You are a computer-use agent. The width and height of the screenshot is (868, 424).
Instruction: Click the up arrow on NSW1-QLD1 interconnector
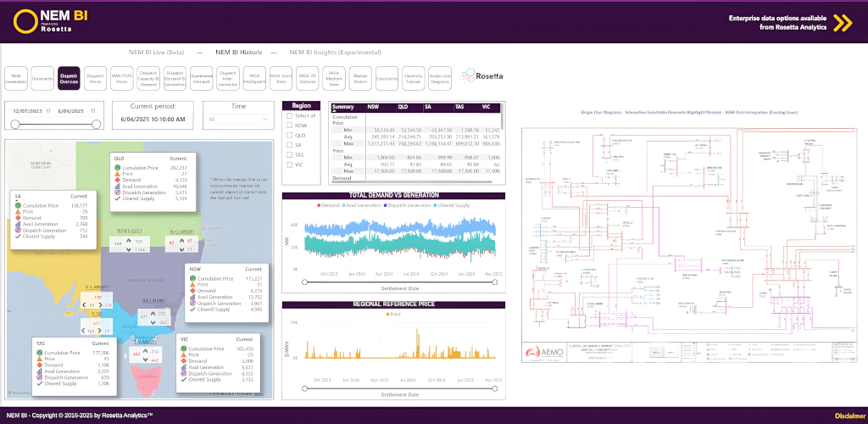(129, 242)
